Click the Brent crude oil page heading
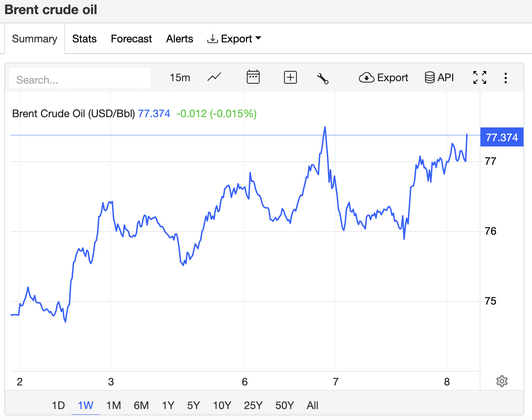 click(x=51, y=10)
